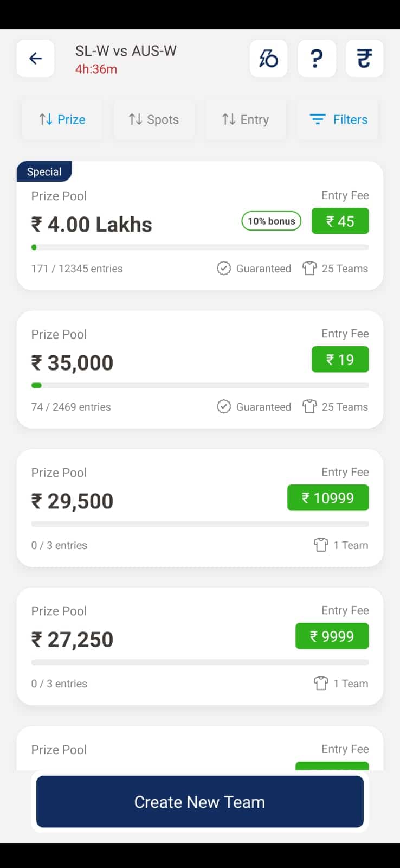Tap the 25 Teams jersey icon on ₹35,000 contest
The image size is (400, 868).
(x=309, y=406)
